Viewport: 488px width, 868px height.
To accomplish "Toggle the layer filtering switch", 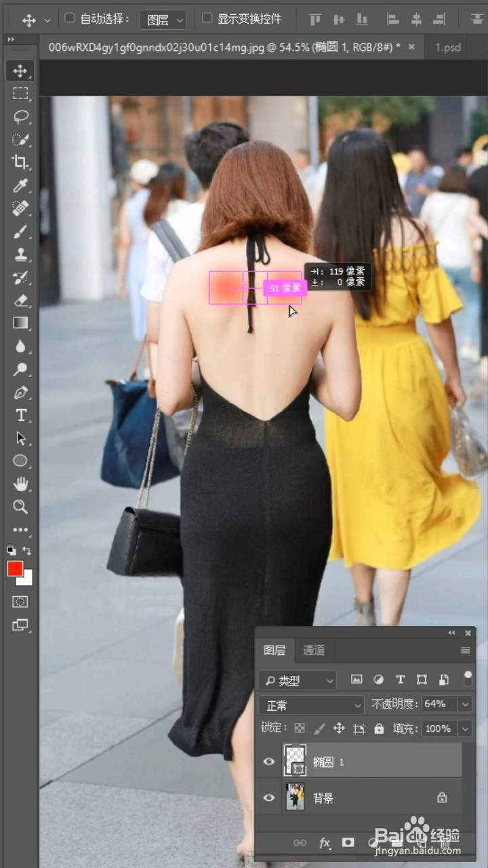I will 468,678.
